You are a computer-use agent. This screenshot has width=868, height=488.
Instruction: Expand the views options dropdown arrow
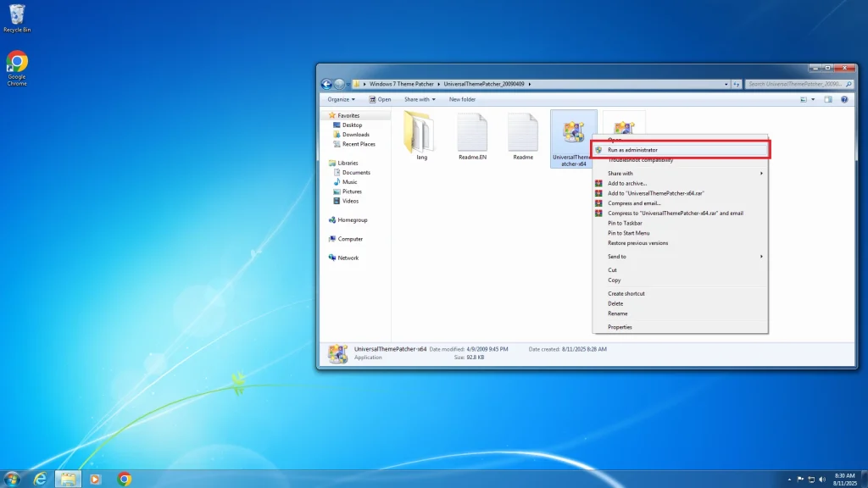point(813,100)
